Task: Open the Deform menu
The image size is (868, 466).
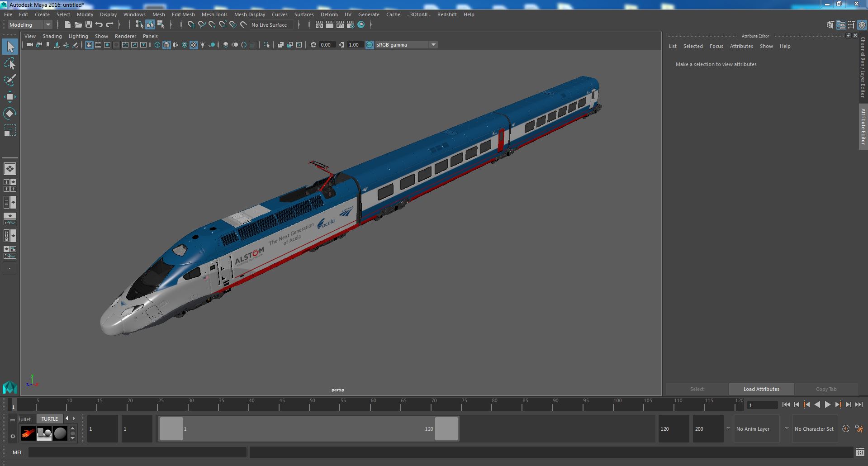Action: 329,14
